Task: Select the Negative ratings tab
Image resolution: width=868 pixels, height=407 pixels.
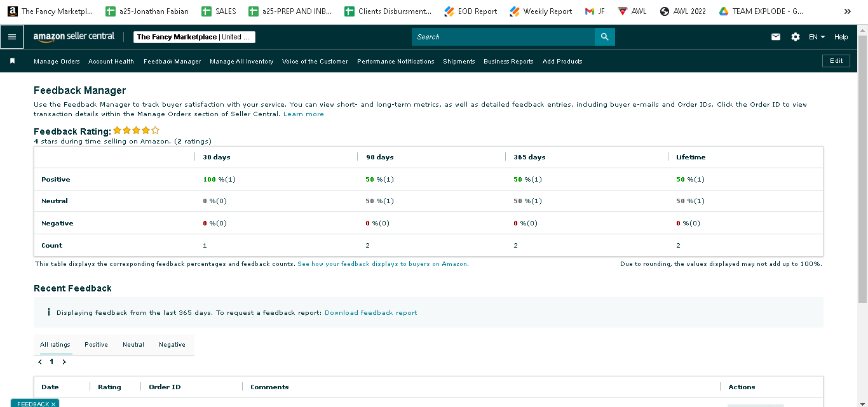Action: [172, 345]
